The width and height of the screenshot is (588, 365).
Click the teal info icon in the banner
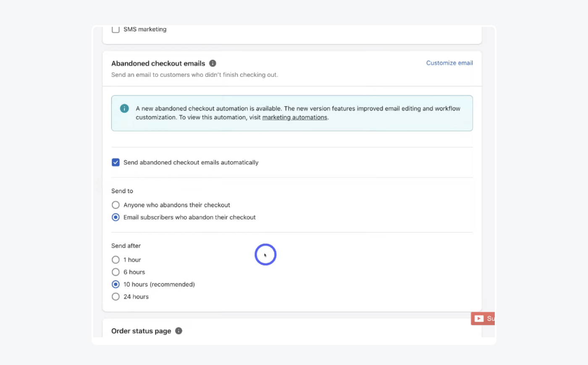(x=124, y=108)
